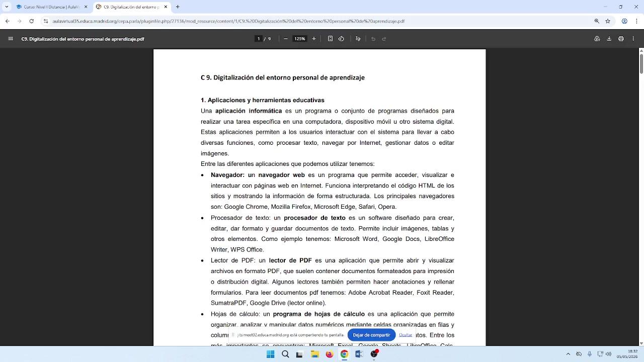Open Chrome zoom indicator in address bar

coord(597,21)
